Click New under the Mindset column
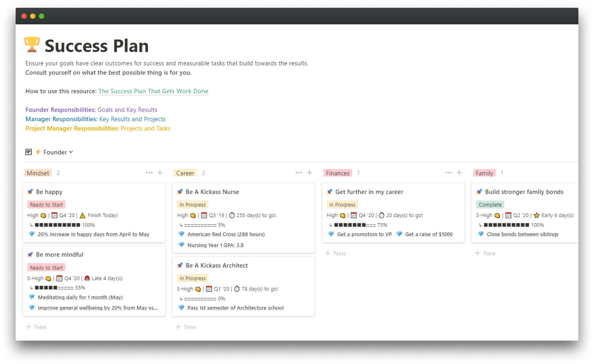 36,327
